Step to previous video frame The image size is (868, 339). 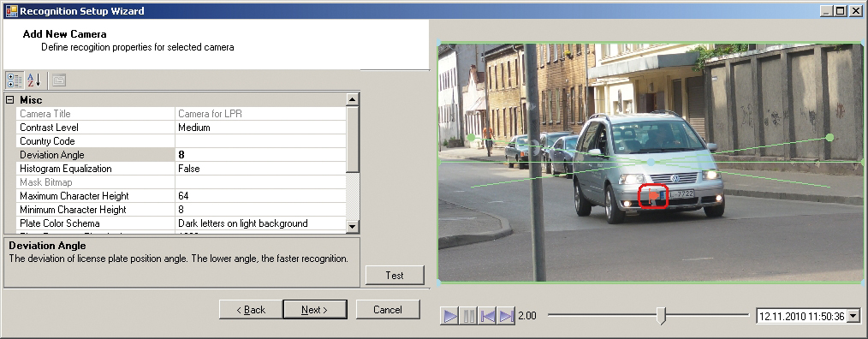(488, 316)
